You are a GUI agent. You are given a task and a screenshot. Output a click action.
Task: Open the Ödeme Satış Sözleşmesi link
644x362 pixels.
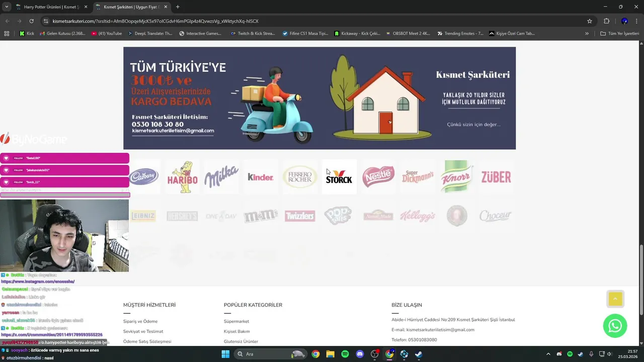[147, 341]
